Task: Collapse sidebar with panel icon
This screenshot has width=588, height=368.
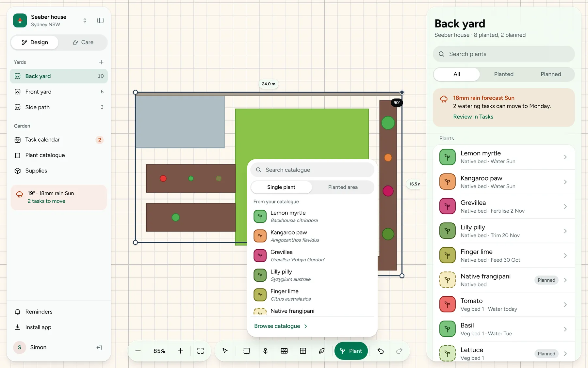Action: coord(101,20)
